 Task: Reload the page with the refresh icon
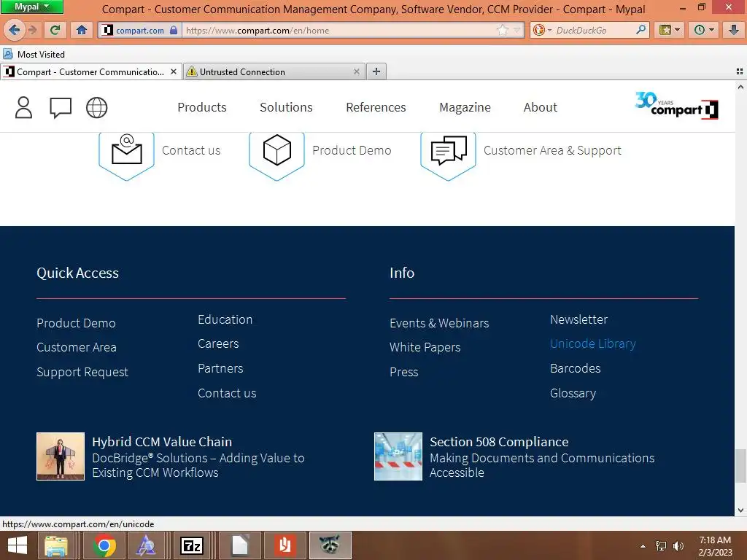coord(55,30)
